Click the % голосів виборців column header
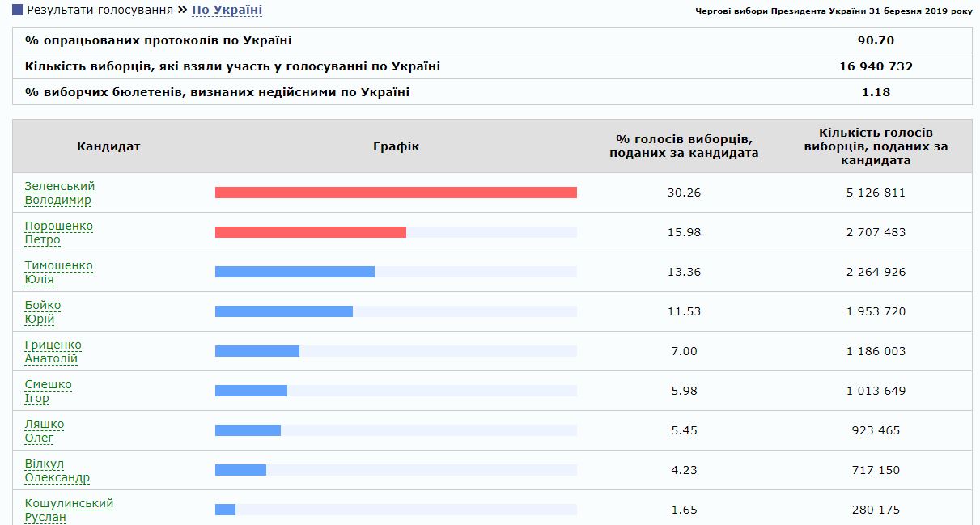980x525 pixels. click(x=684, y=146)
